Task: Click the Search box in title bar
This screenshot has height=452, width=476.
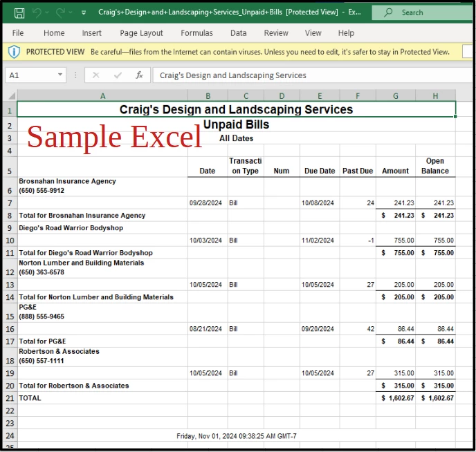Action: [x=423, y=12]
